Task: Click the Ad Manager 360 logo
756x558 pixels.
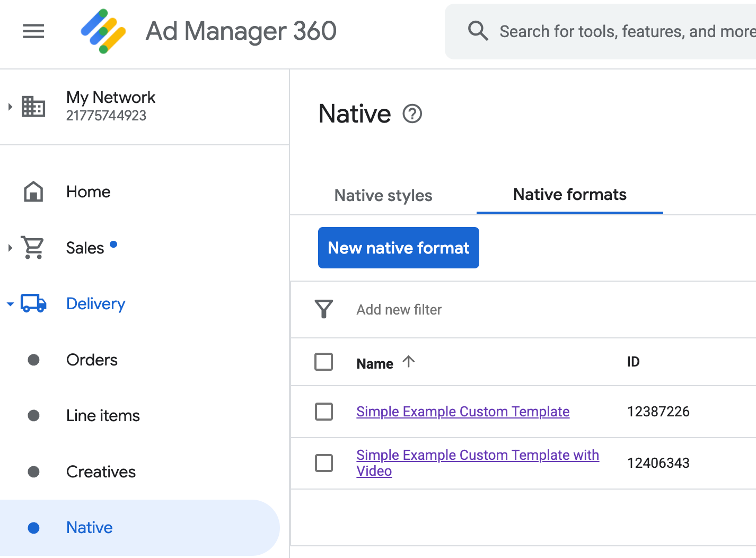Action: tap(103, 31)
